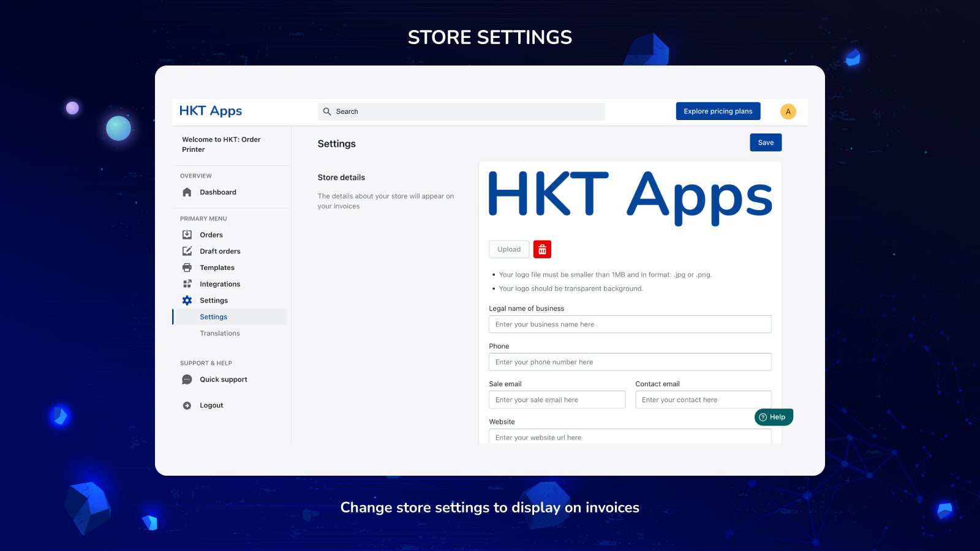
Task: Click the search magnifier icon
Action: [328, 111]
